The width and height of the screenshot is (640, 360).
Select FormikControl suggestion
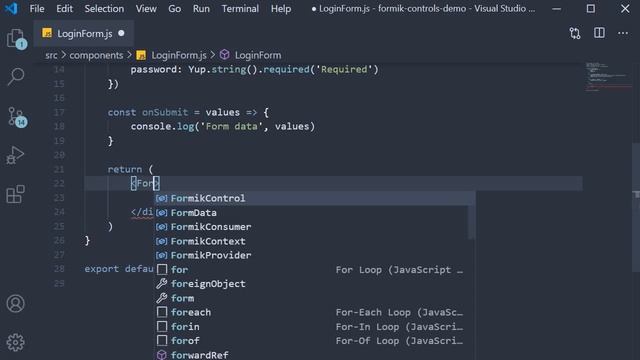tap(314, 198)
